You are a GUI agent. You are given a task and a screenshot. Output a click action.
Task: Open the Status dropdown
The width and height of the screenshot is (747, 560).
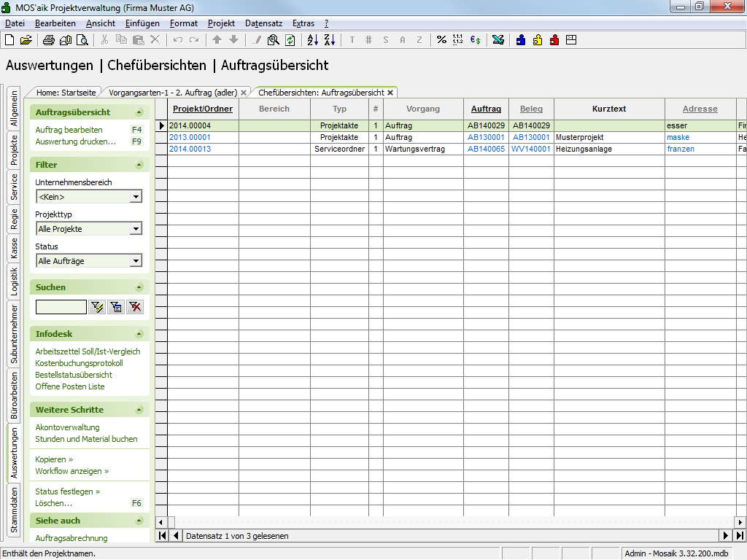coord(136,261)
